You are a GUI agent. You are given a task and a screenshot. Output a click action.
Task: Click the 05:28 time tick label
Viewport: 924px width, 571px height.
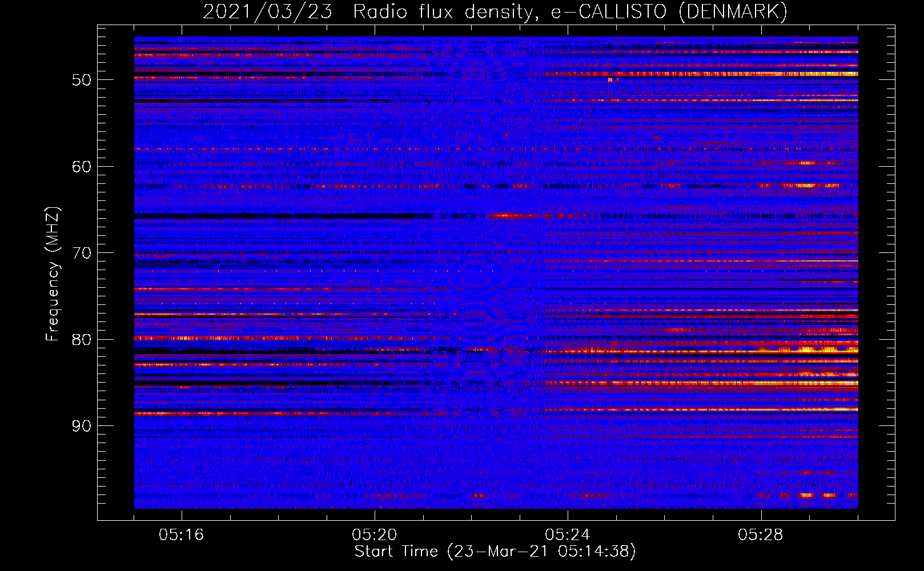point(761,535)
